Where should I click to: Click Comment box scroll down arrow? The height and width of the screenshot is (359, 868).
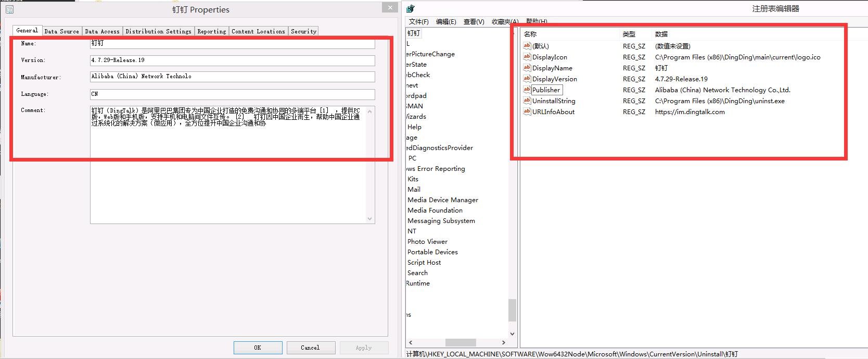tap(370, 219)
